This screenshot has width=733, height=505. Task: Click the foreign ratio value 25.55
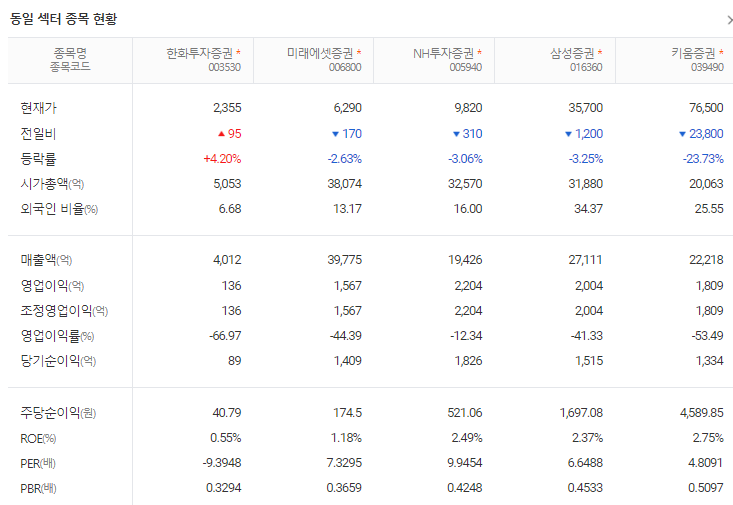coord(709,209)
